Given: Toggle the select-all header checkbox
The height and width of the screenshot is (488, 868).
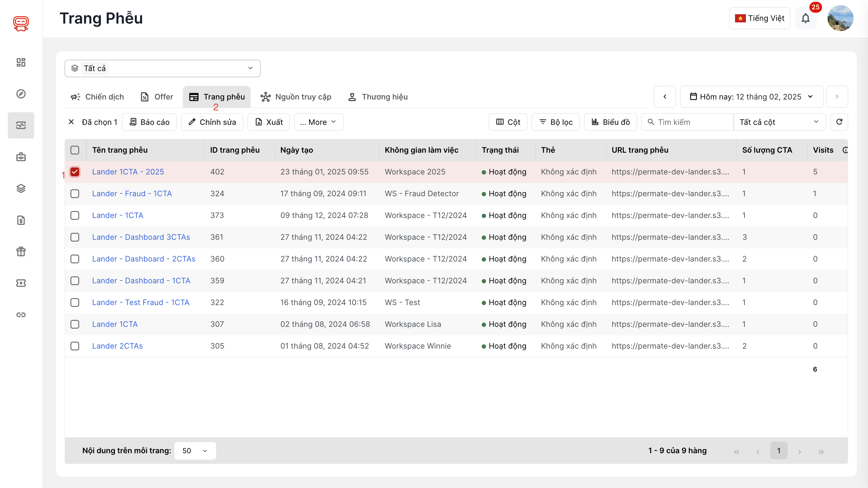Looking at the screenshot, I should [75, 150].
